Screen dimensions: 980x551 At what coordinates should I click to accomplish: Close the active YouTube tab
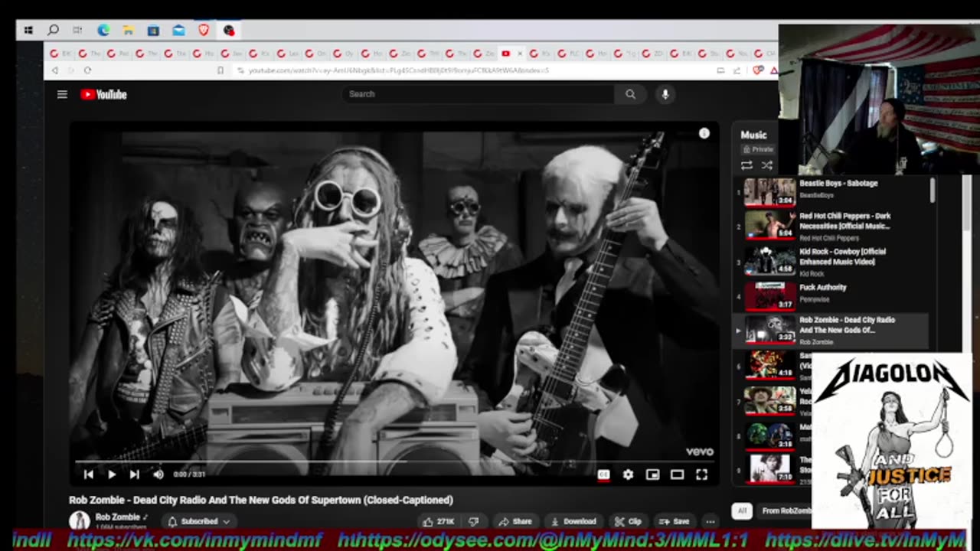(x=520, y=54)
